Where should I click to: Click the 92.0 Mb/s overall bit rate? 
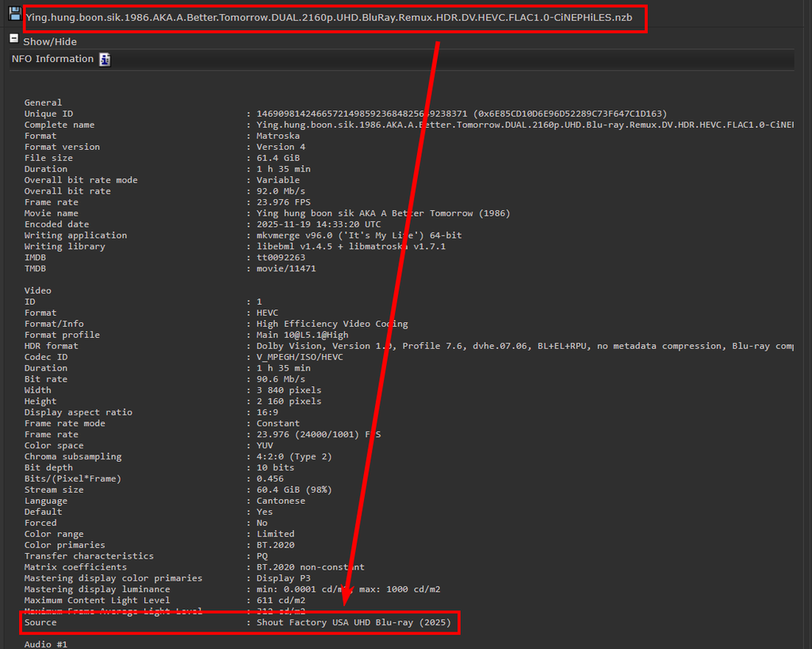pyautogui.click(x=281, y=191)
